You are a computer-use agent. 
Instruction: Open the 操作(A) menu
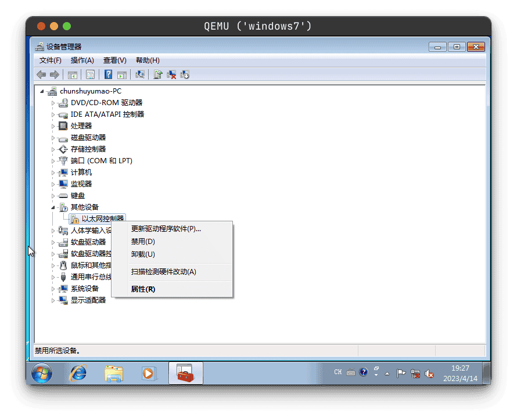82,60
